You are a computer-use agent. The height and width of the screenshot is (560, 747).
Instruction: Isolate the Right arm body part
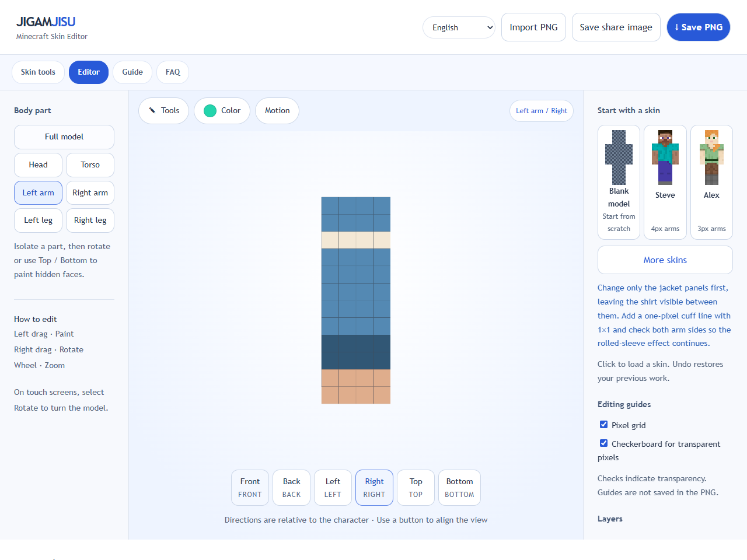point(90,193)
